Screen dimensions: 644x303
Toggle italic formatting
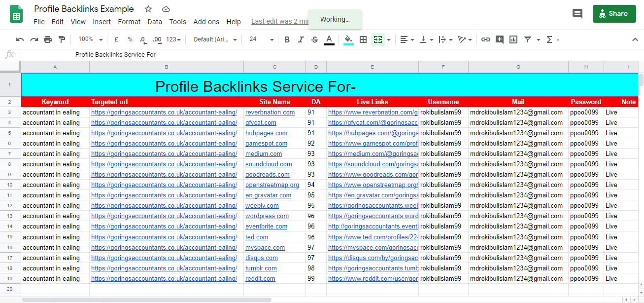(x=301, y=39)
